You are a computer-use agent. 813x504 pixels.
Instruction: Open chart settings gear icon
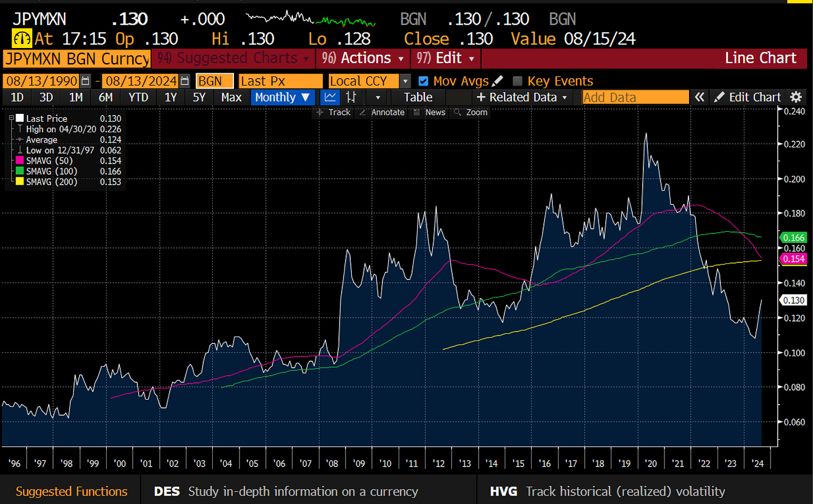point(796,97)
